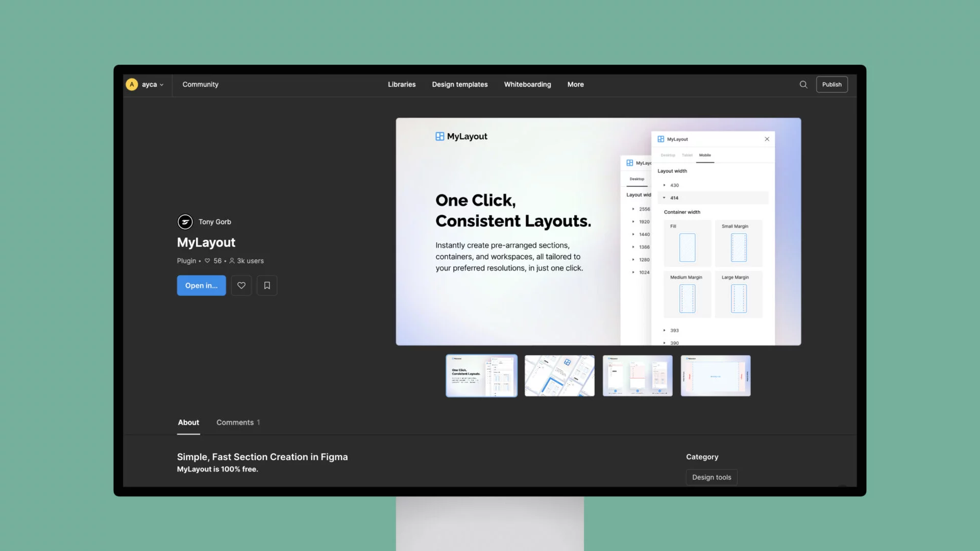This screenshot has height=551, width=980.
Task: Click the search icon in navbar
Action: (804, 84)
